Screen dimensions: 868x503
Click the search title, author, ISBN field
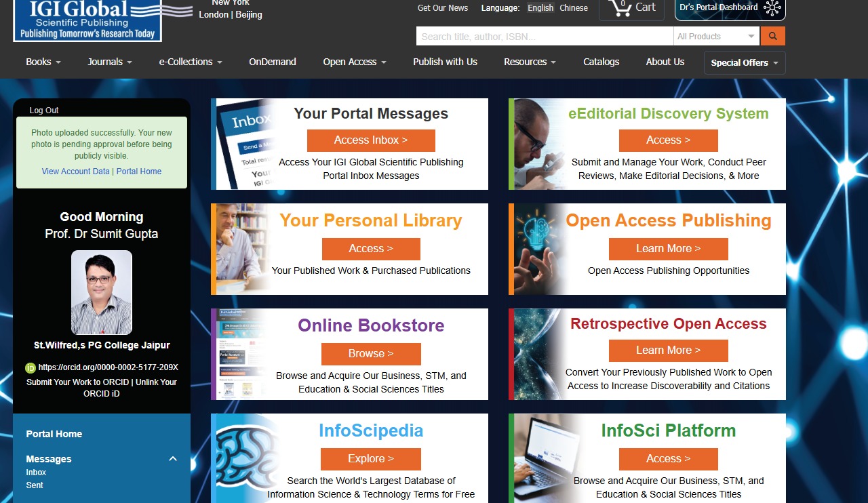pos(545,36)
